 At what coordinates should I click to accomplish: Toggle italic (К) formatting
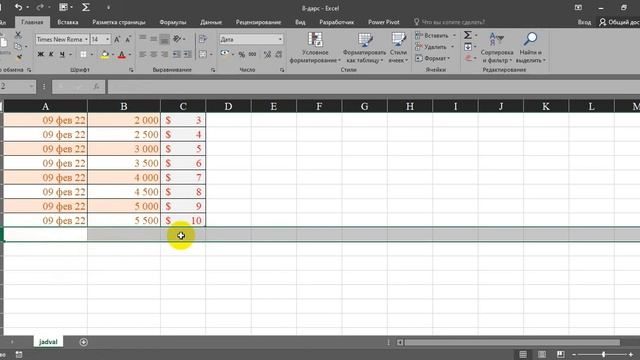click(x=51, y=54)
